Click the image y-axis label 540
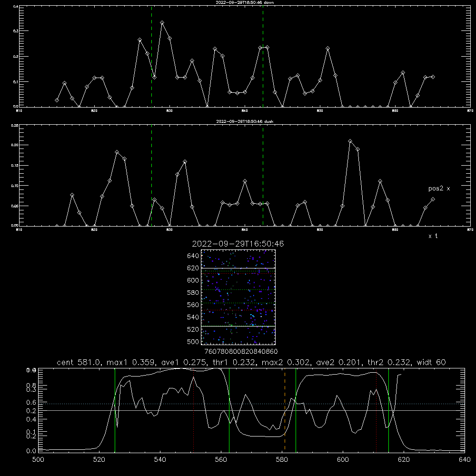Image resolution: width=476 pixels, height=476 pixels. (193, 317)
